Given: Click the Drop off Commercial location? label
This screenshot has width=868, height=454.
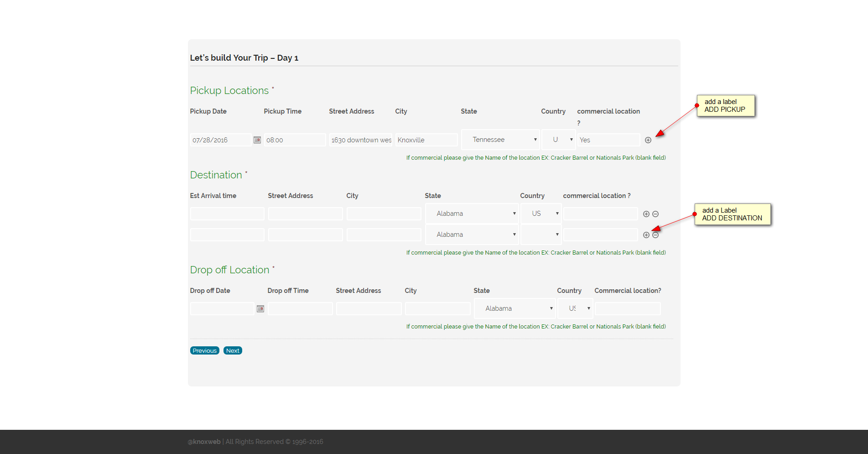Looking at the screenshot, I should [628, 291].
